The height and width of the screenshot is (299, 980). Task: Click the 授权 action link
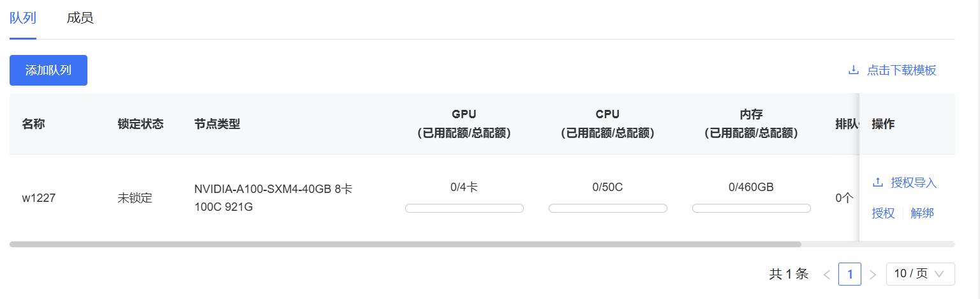[883, 213]
